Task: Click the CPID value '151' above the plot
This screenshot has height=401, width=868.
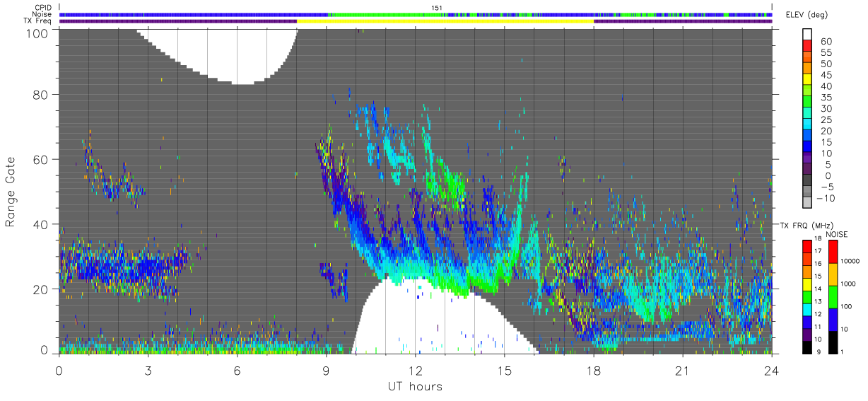Action: (435, 8)
